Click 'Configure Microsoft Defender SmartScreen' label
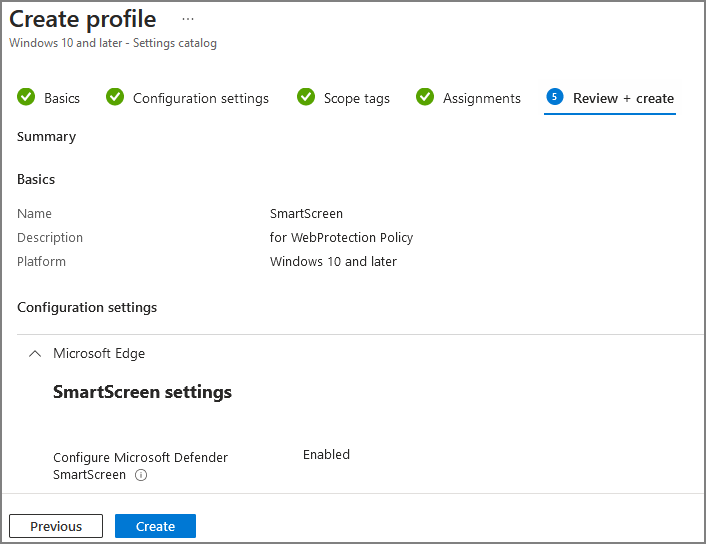This screenshot has width=706, height=544. coord(140,466)
